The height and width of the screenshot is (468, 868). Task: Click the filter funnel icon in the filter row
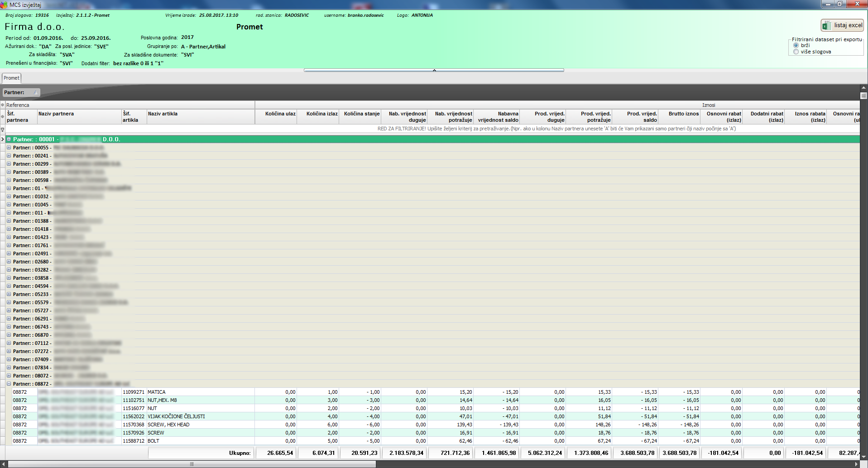(3, 129)
